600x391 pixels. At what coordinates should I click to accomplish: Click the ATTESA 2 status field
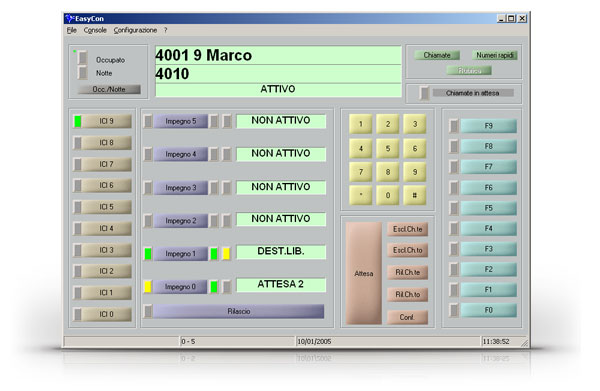tap(281, 285)
